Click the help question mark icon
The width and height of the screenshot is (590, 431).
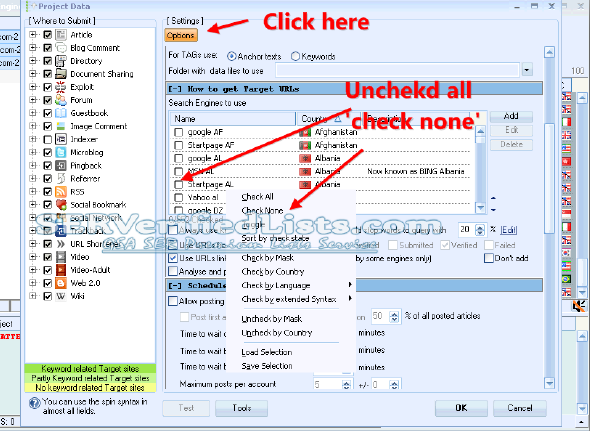pos(35,404)
